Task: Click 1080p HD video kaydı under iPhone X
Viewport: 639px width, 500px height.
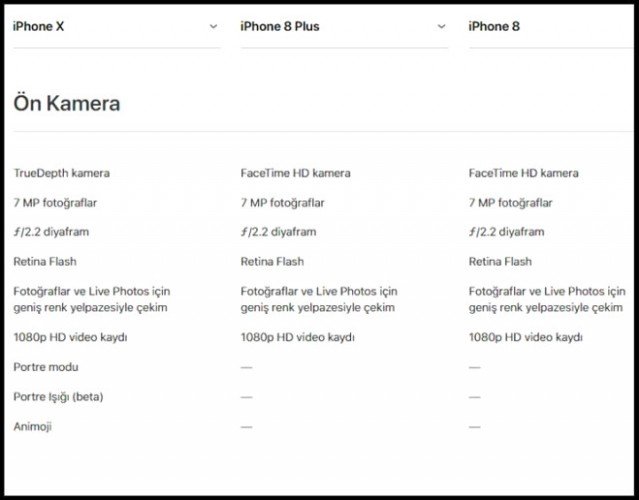Action: tap(70, 337)
